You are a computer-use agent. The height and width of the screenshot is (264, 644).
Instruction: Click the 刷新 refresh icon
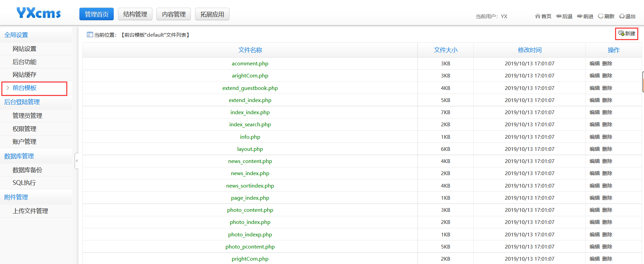click(x=601, y=16)
